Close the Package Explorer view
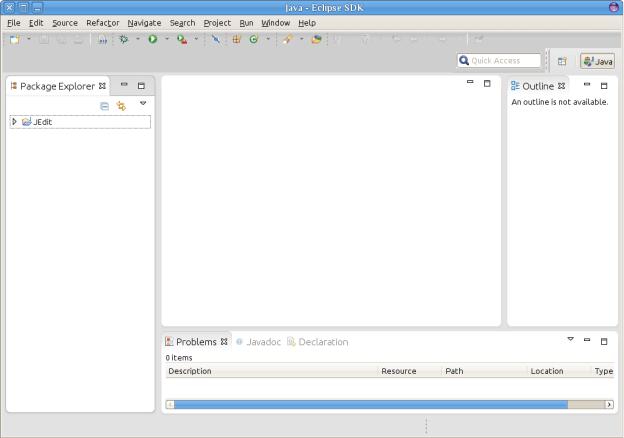 [102, 86]
